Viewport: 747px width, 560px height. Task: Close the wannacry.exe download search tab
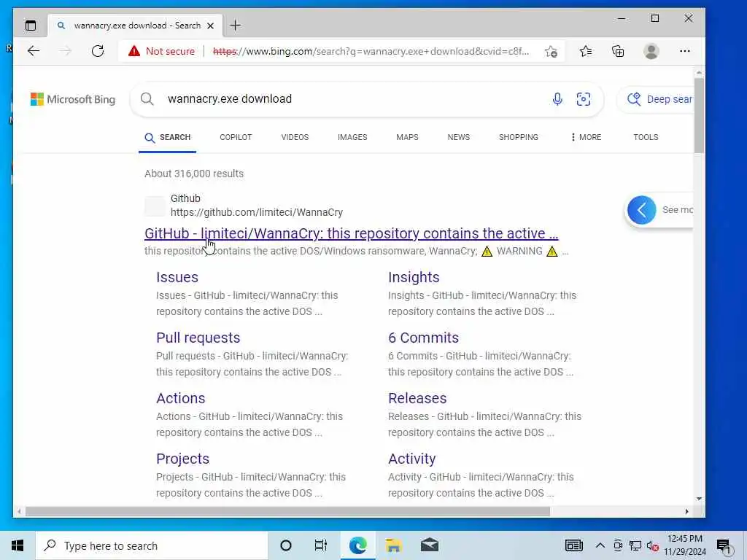point(210,26)
